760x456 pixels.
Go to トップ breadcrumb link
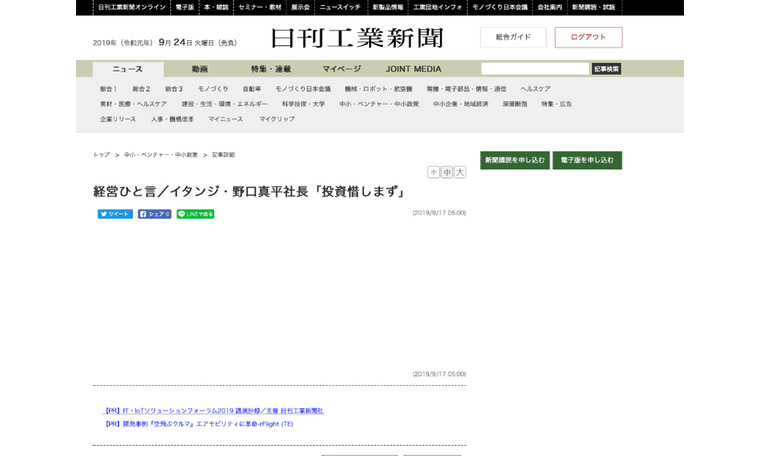coord(101,155)
